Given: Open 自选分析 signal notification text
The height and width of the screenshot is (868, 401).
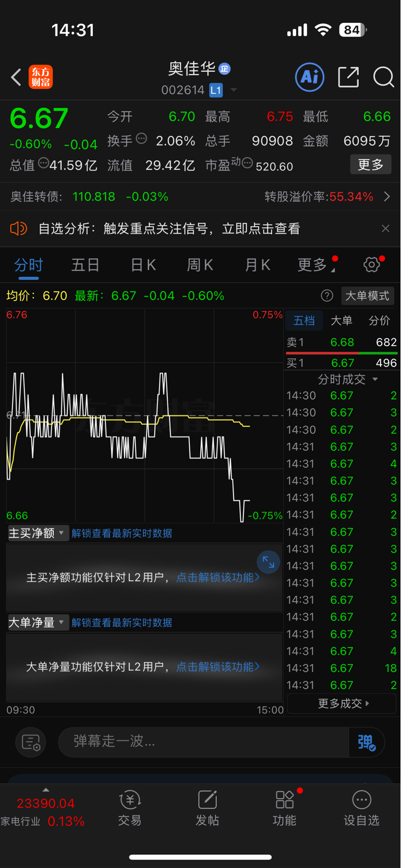Looking at the screenshot, I should point(169,228).
